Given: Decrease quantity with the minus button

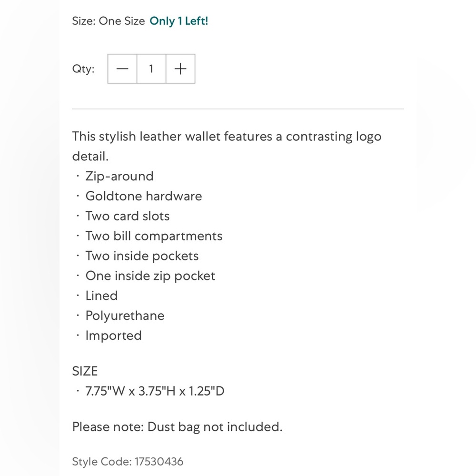Looking at the screenshot, I should (122, 69).
